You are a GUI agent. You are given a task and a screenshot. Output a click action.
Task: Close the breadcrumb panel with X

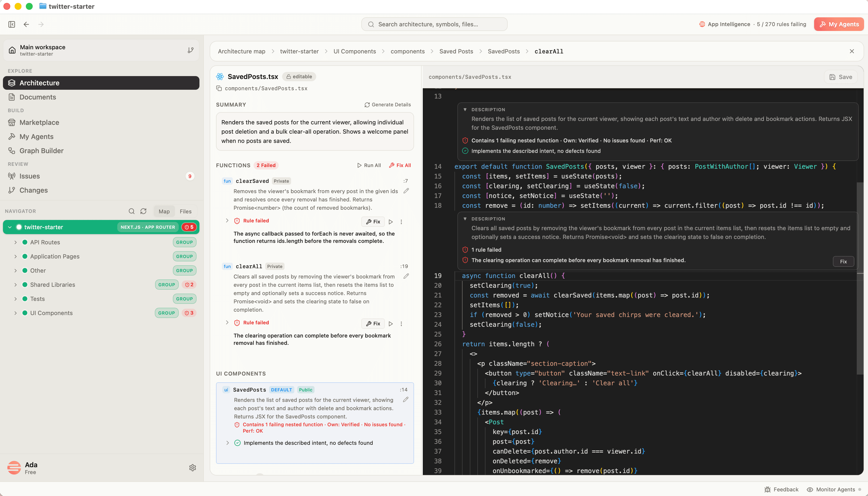click(852, 51)
